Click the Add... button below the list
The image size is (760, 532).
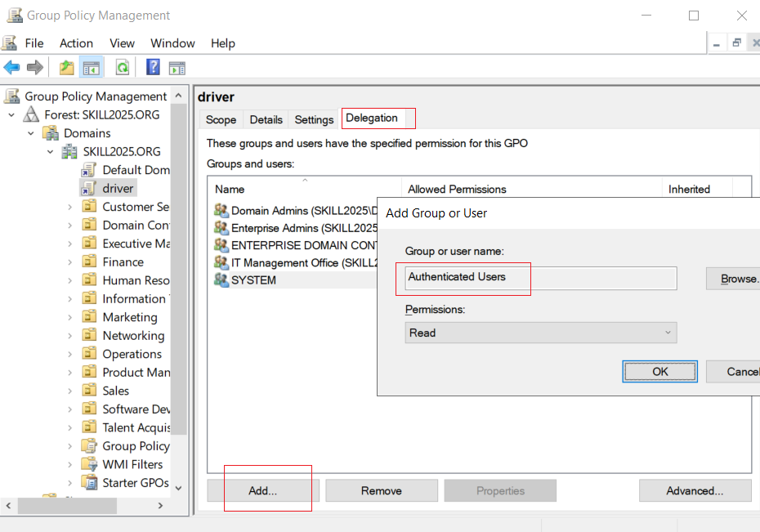click(x=263, y=491)
